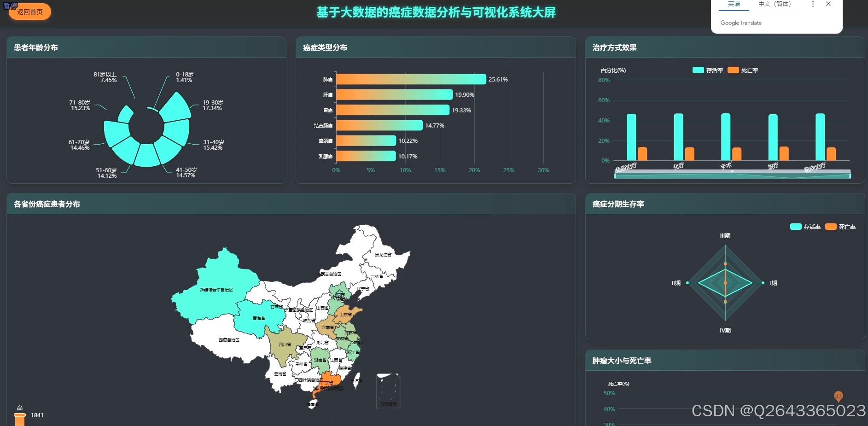Open the Google Translate three-dot options menu
Screen dimensions: 868x426
pos(813,4)
